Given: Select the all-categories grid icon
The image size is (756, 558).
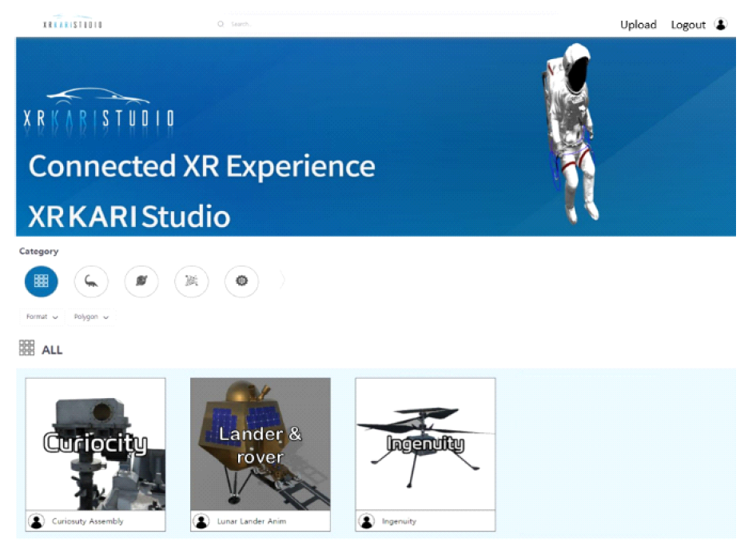Looking at the screenshot, I should (41, 281).
